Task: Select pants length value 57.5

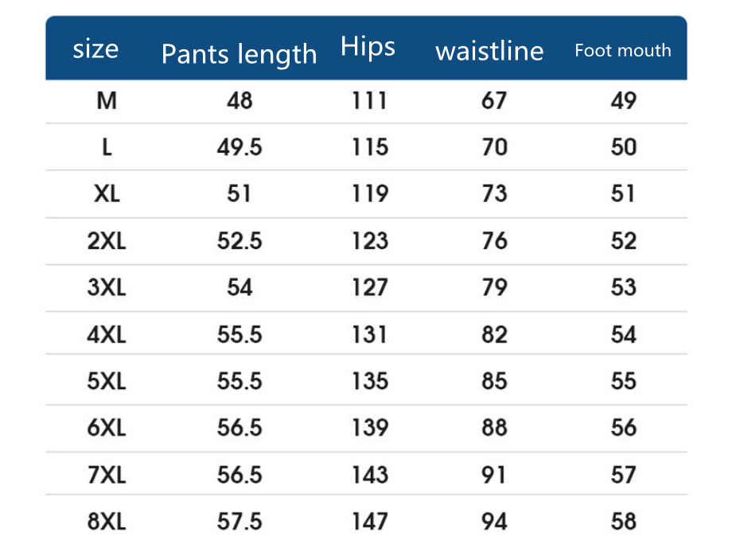Action: (239, 522)
